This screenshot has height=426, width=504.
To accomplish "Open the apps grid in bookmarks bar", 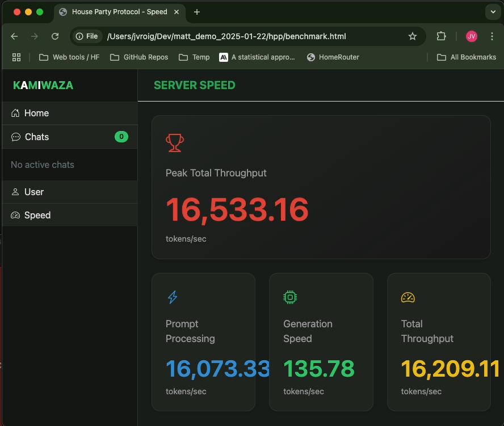I will [16, 57].
